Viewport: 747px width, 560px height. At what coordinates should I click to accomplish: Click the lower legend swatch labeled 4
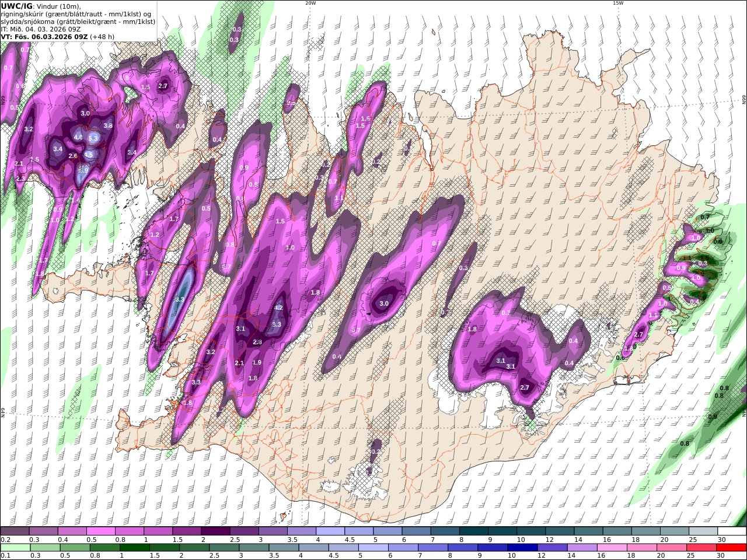point(314,548)
